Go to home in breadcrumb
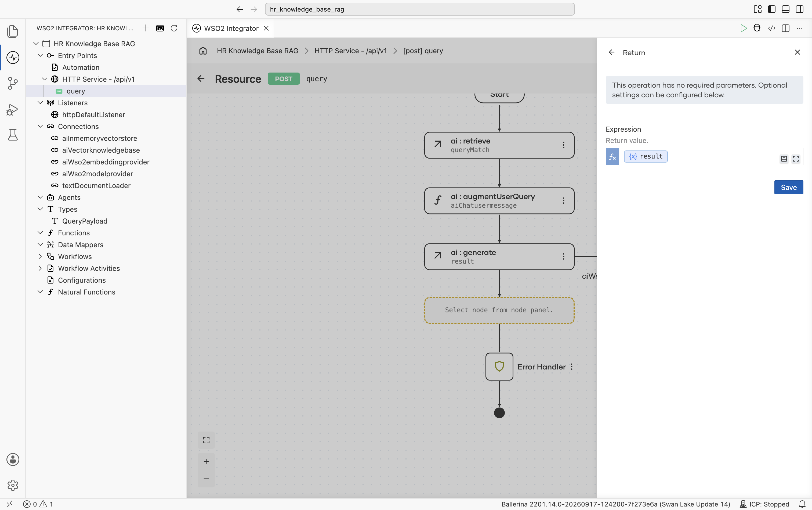Image resolution: width=812 pixels, height=510 pixels. click(x=203, y=51)
